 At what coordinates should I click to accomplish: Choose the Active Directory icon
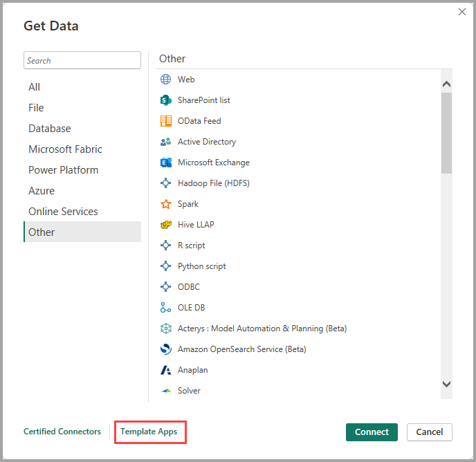(166, 142)
